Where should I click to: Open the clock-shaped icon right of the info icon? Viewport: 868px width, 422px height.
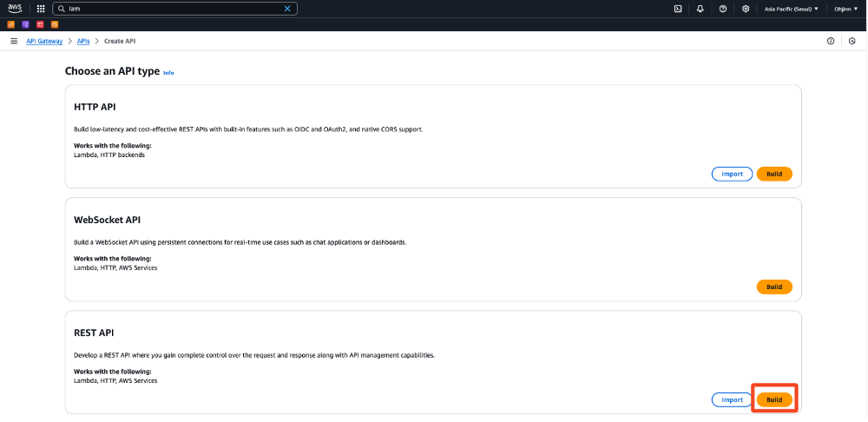[x=852, y=41]
